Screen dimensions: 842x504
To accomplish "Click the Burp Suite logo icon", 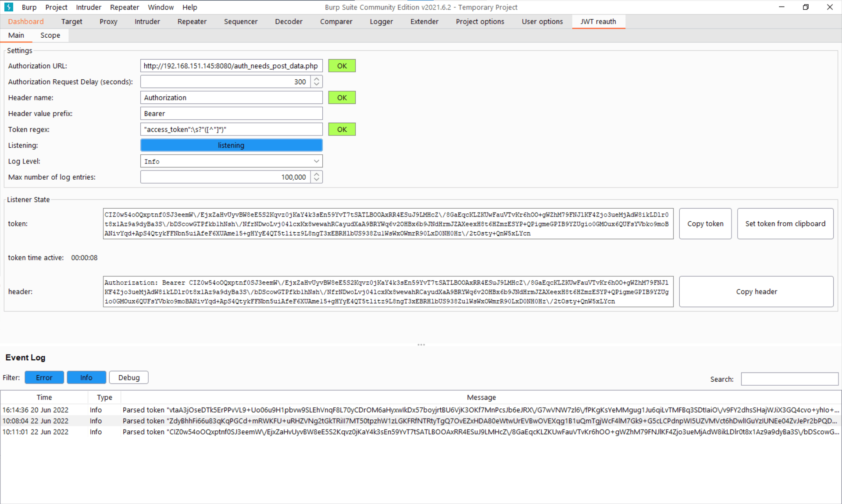I will (8, 7).
